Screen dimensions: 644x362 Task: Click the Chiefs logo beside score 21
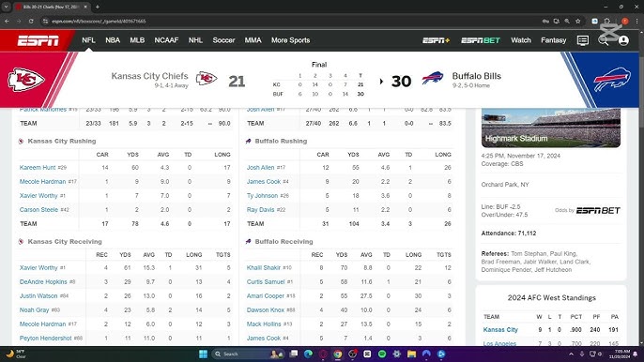coord(207,79)
